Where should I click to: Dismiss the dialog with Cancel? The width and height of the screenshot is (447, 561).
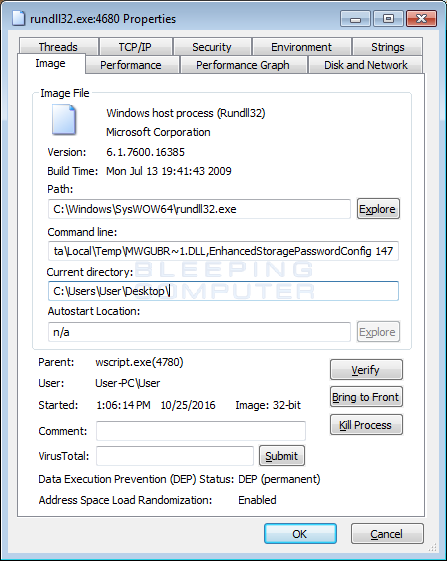(387, 533)
